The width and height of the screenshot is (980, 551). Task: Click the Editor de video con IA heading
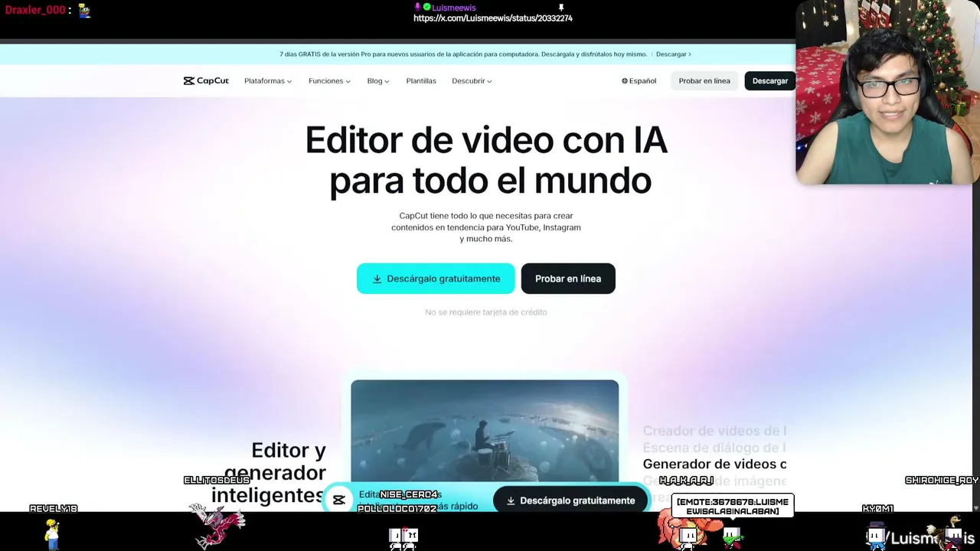(x=486, y=161)
